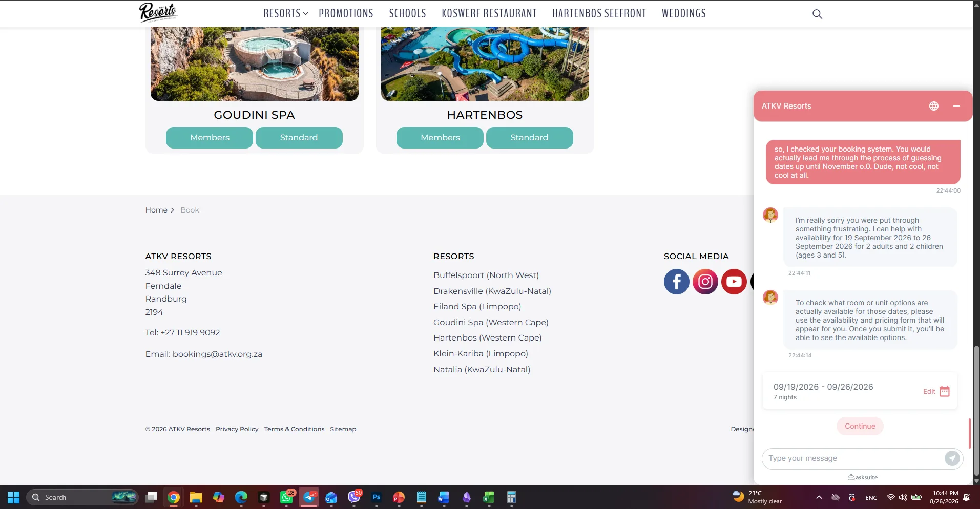This screenshot has width=980, height=509.
Task: Open Eiland Spa (Limpopo) resort link
Action: [x=477, y=306]
